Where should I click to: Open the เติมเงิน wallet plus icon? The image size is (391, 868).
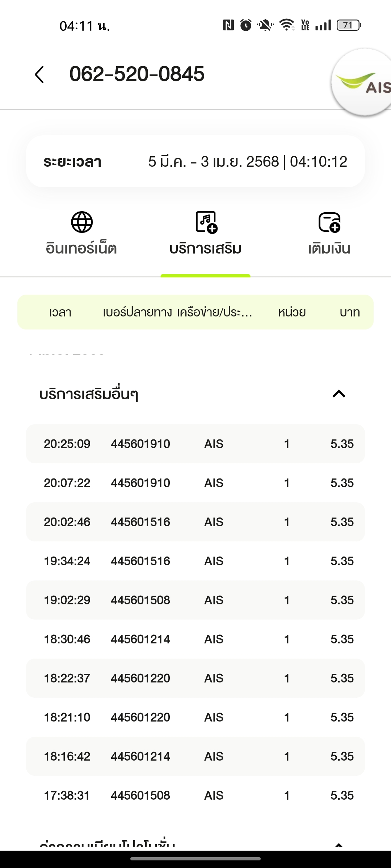point(329,222)
